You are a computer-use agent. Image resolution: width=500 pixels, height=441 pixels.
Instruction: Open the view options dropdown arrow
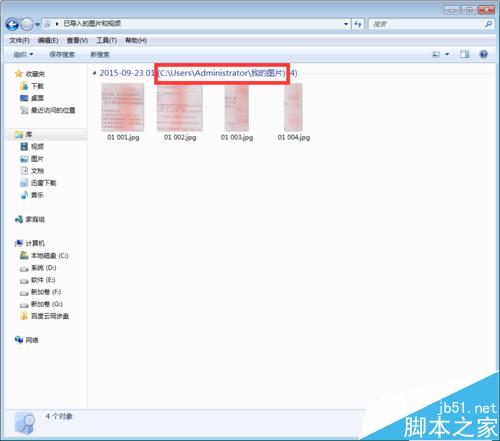(x=447, y=54)
